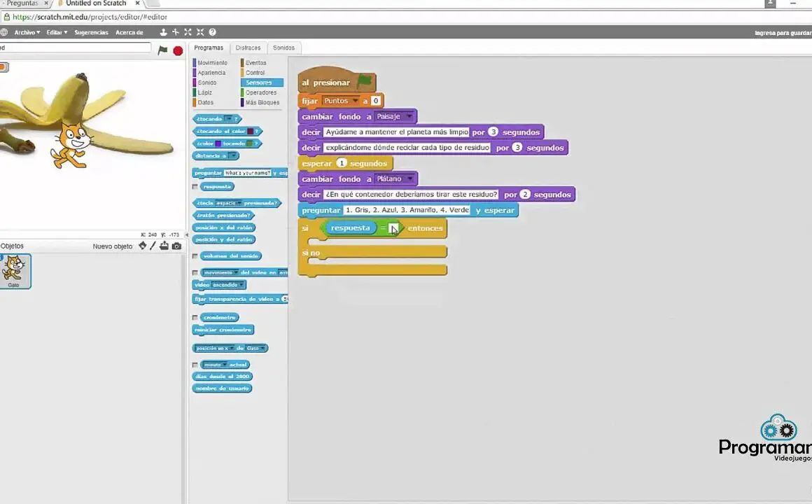The height and width of the screenshot is (504, 812).
Task: Enable the cronómetro stage monitor checkbox
Action: click(195, 318)
